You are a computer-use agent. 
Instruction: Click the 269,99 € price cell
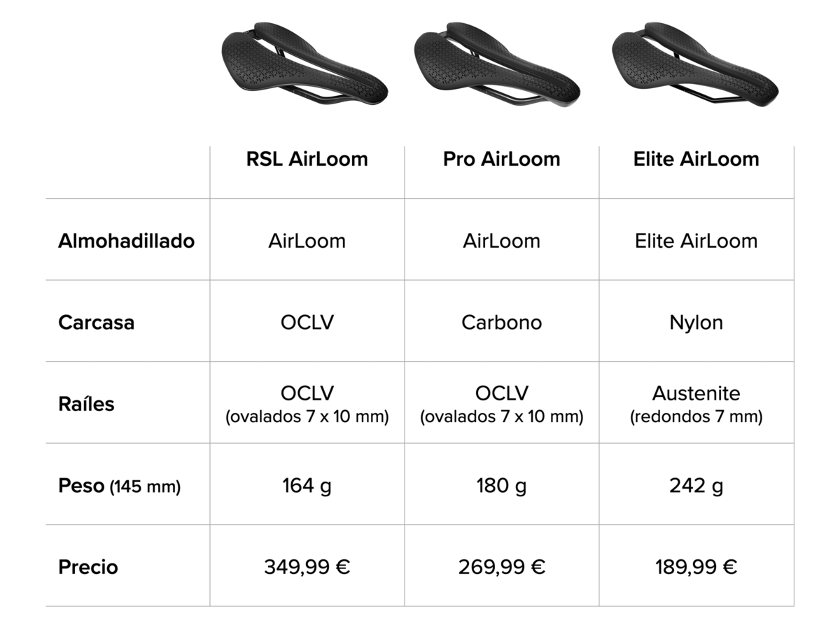(x=501, y=567)
